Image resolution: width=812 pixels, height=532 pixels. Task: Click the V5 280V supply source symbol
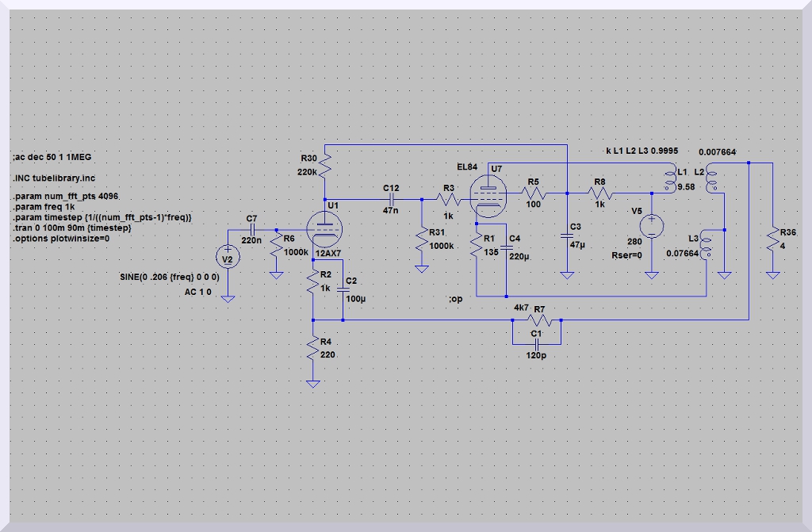coord(651,228)
